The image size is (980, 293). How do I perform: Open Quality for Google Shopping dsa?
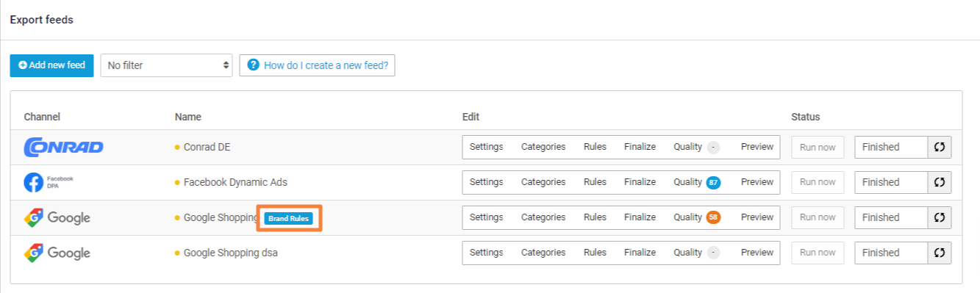tap(688, 253)
